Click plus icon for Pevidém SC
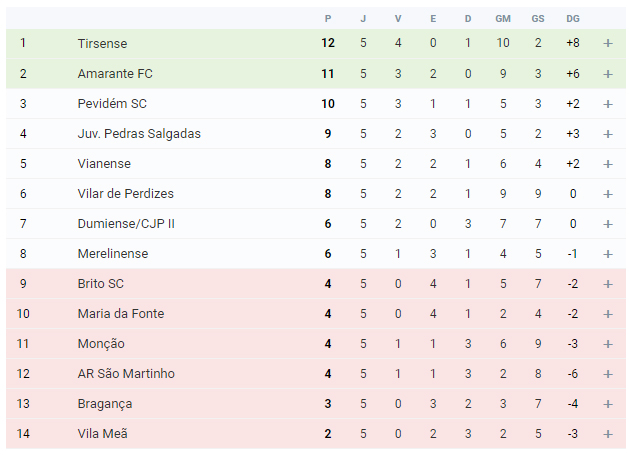The image size is (629, 457). click(608, 104)
